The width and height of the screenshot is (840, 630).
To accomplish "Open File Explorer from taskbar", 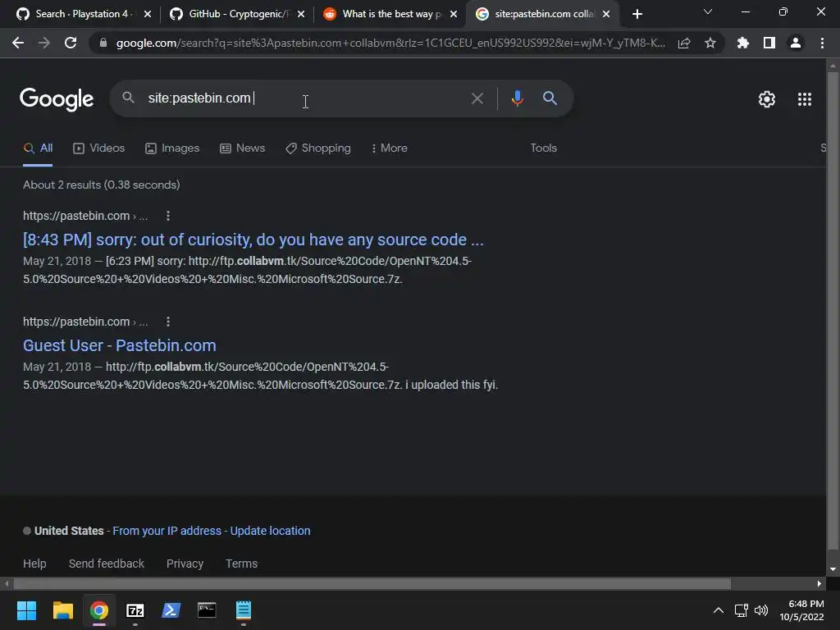I will click(62, 610).
